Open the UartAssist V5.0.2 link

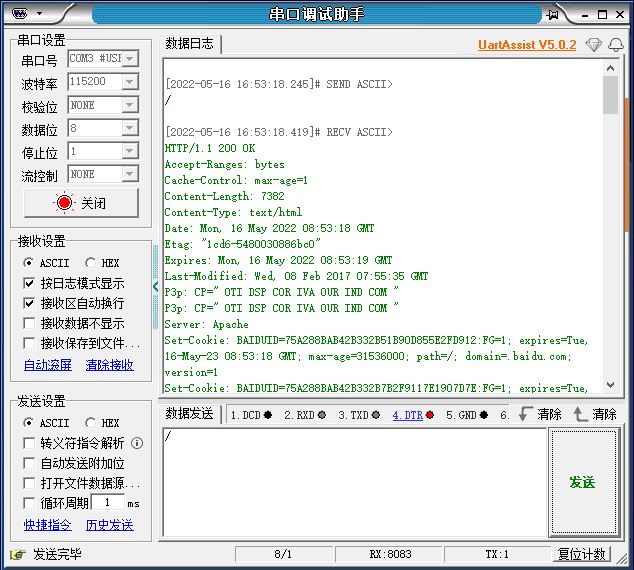527,44
